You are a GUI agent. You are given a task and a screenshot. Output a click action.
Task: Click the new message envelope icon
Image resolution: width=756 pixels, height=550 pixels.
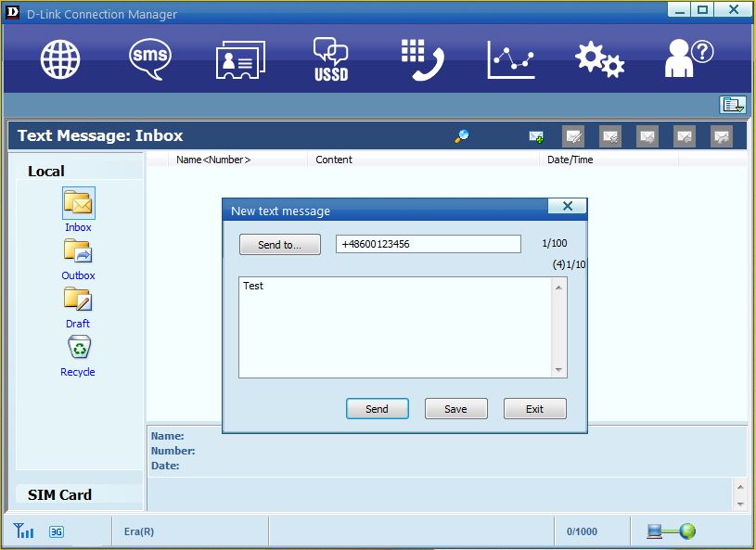[x=536, y=137]
